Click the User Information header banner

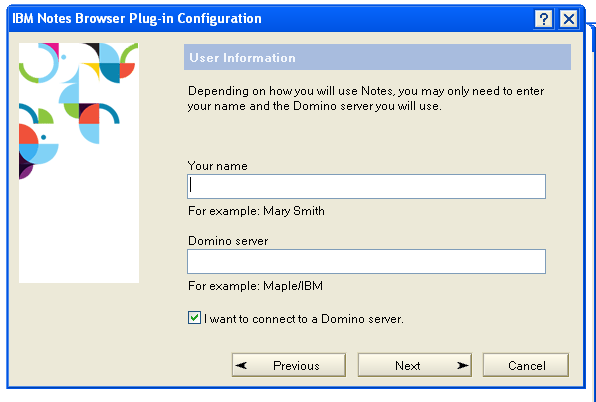point(377,57)
